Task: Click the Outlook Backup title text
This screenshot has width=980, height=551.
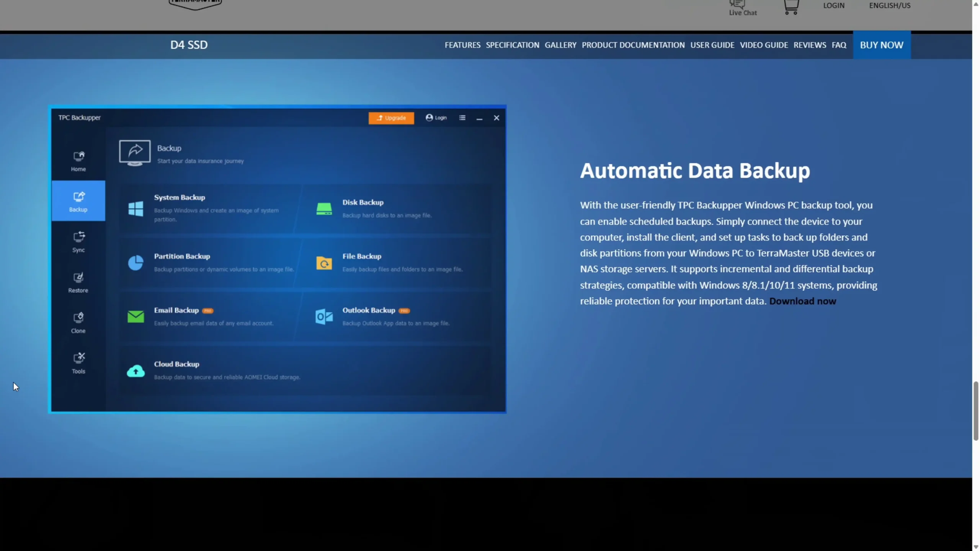Action: click(x=369, y=310)
